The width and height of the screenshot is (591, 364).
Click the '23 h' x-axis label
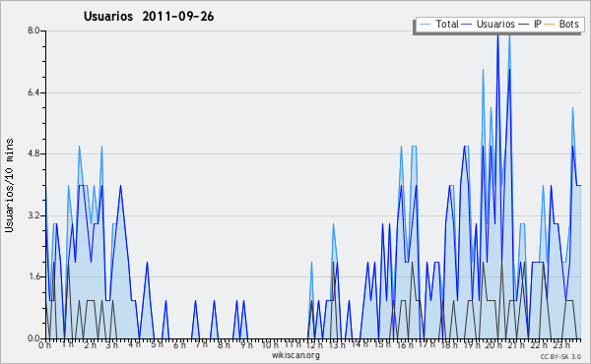(x=561, y=345)
